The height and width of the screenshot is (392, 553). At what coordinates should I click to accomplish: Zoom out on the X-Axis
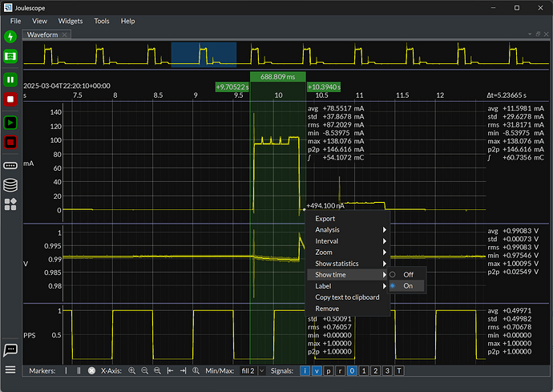click(144, 370)
